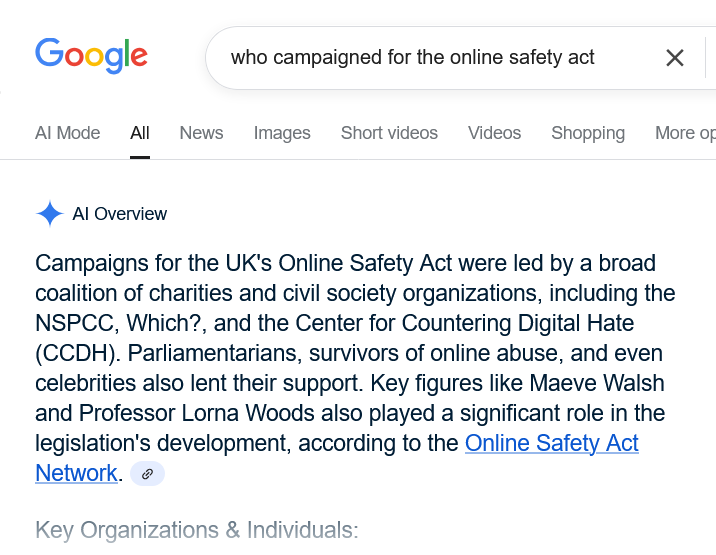Switch to the AI Mode tab
Viewport: 716px width, 555px height.
coord(67,133)
